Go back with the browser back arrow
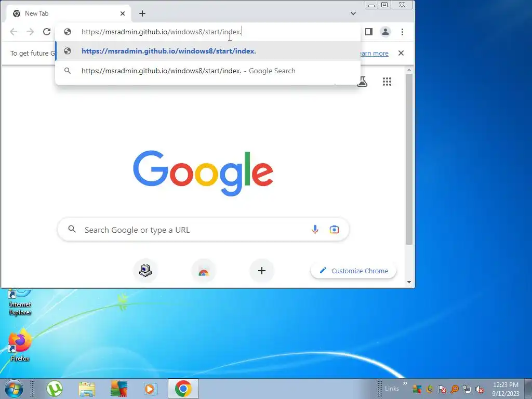Screen dimensions: 532x399 pyautogui.click(x=14, y=32)
